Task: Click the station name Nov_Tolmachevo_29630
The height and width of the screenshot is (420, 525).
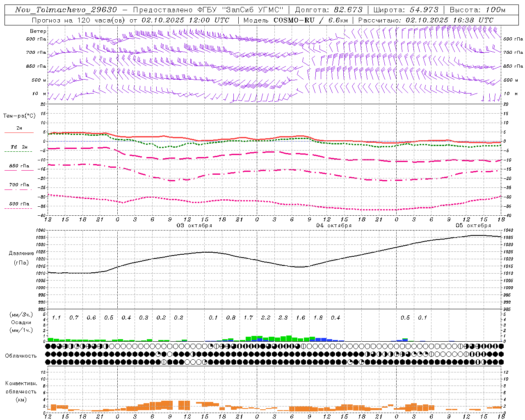Action: tap(66, 10)
